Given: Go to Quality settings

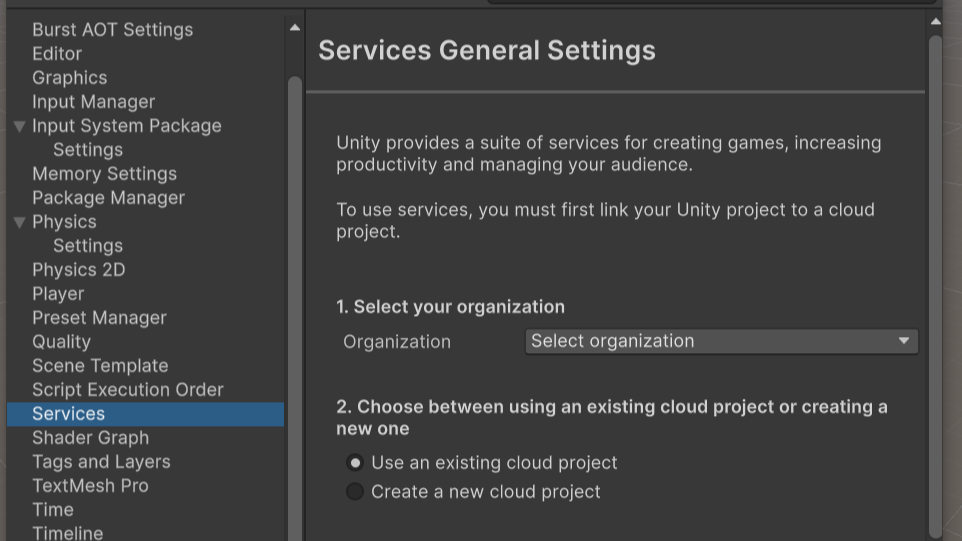Looking at the screenshot, I should click(x=61, y=342).
